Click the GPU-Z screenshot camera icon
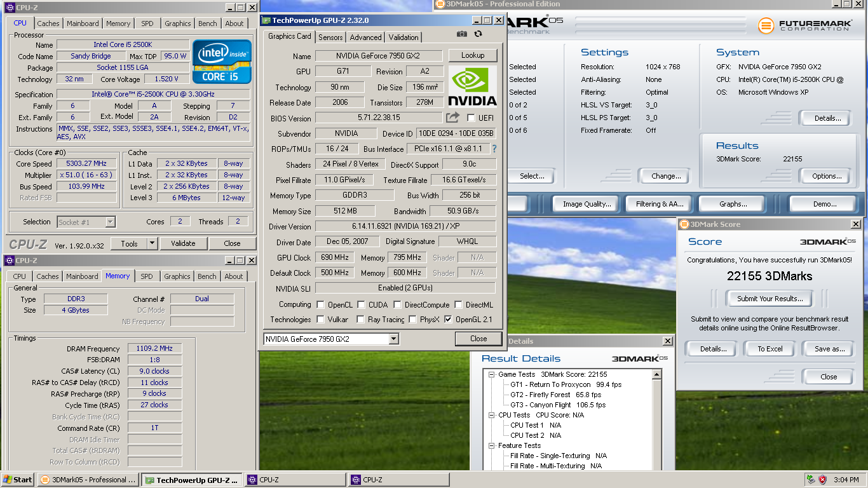Image resolution: width=868 pixels, height=488 pixels. point(462,34)
